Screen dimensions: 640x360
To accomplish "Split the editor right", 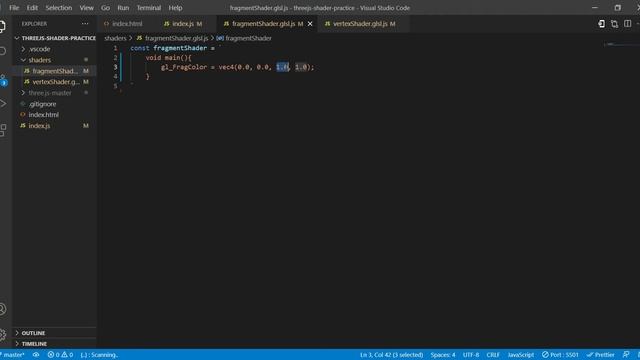I will [x=627, y=24].
